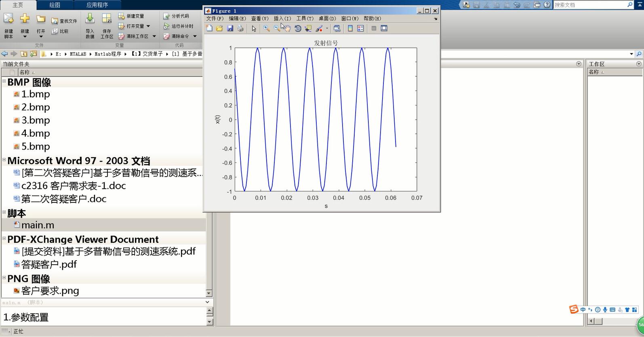Select the Pan hand tool
Viewport: 644px width, 337px height.
(x=287, y=28)
